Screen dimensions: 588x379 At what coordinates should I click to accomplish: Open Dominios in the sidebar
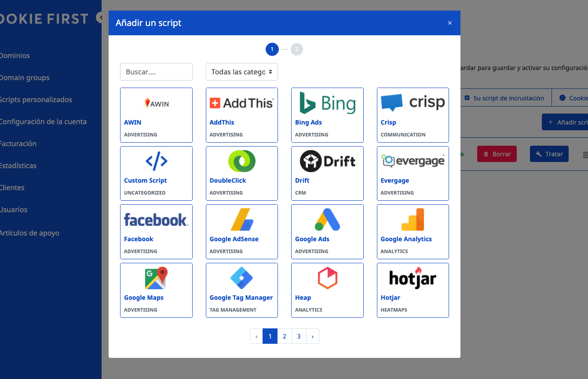[x=15, y=55]
